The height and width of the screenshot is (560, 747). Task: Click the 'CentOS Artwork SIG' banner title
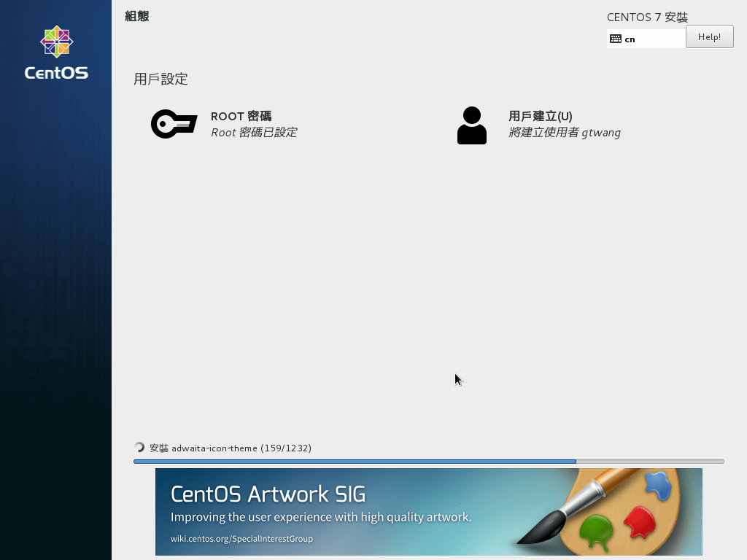[268, 494]
